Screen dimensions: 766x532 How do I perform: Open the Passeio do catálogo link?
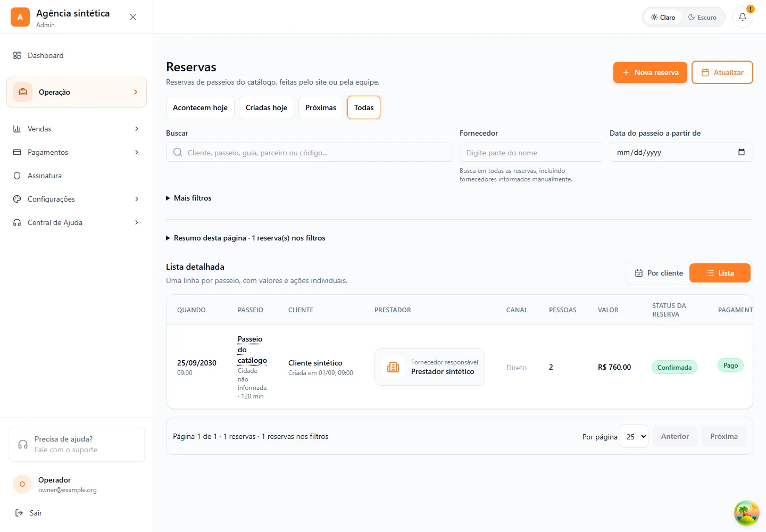coord(252,350)
